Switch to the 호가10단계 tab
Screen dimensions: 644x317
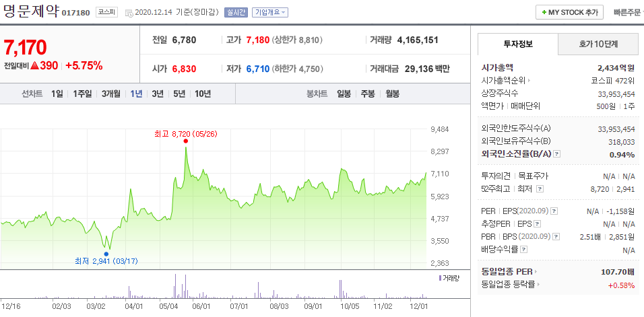coord(598,44)
